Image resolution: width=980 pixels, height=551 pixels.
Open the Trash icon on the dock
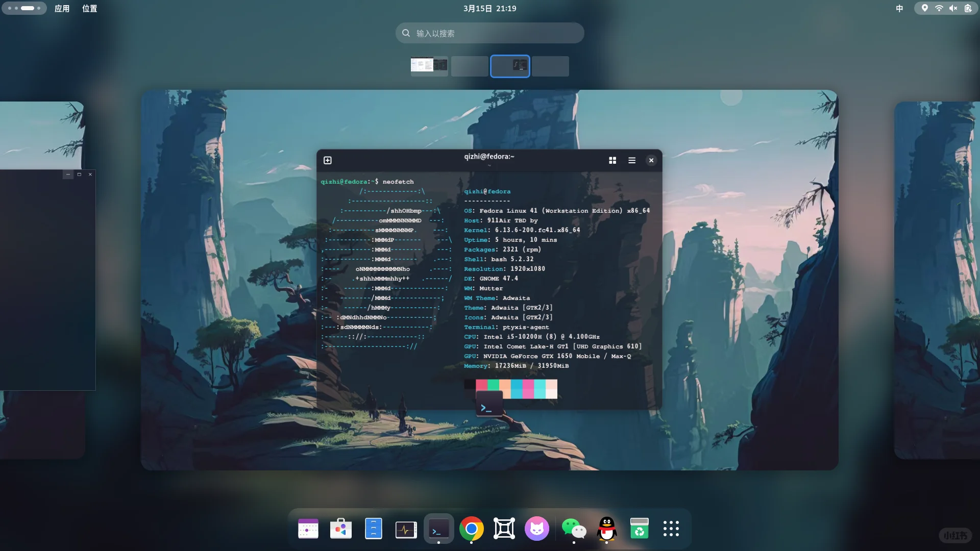640,529
